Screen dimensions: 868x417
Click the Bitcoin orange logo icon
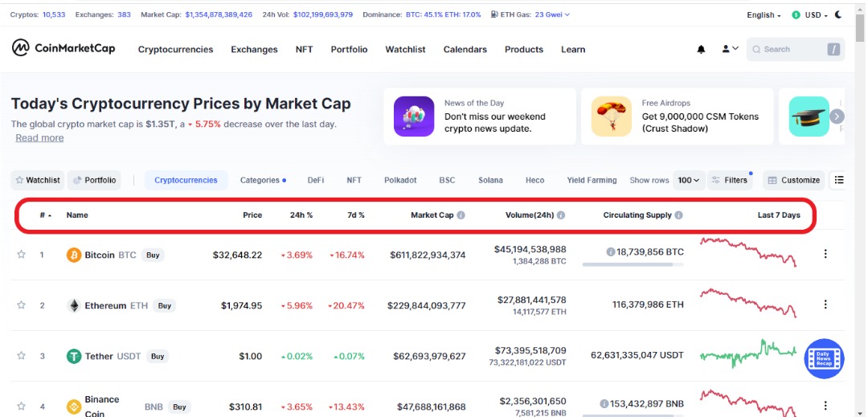(74, 255)
